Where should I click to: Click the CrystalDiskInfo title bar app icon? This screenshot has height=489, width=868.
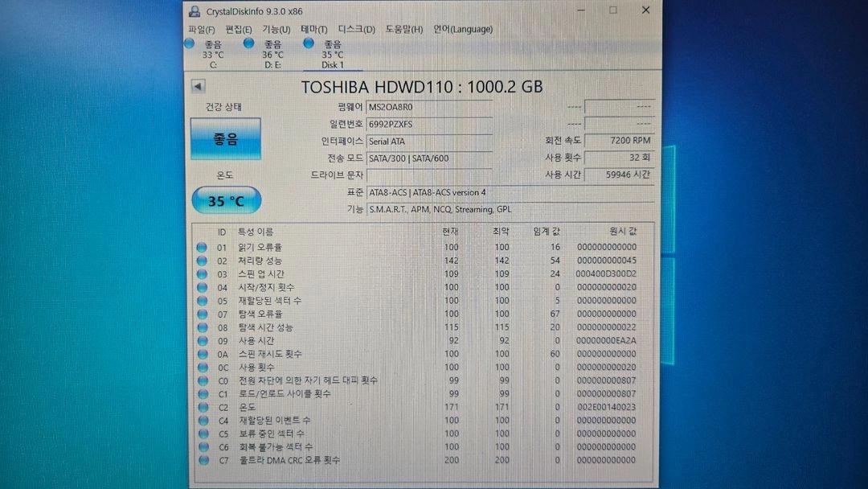click(x=194, y=11)
